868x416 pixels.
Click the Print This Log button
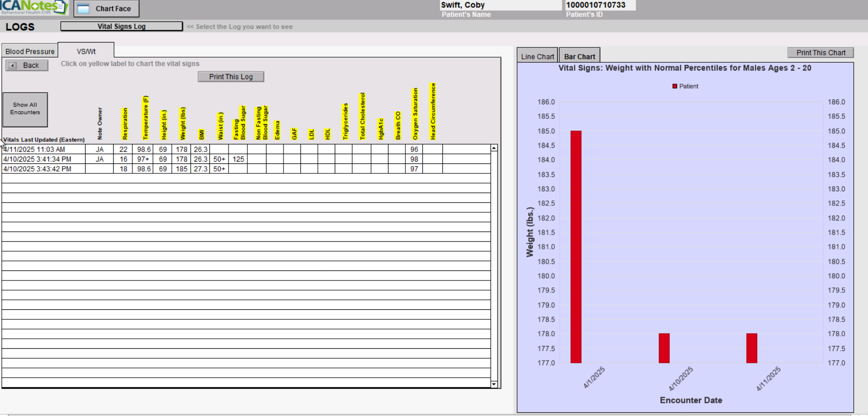(231, 77)
